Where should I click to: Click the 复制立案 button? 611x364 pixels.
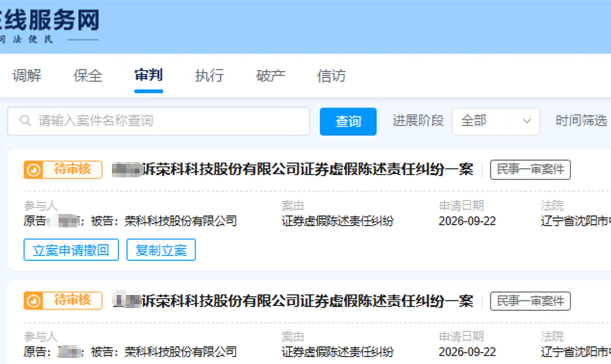point(161,250)
